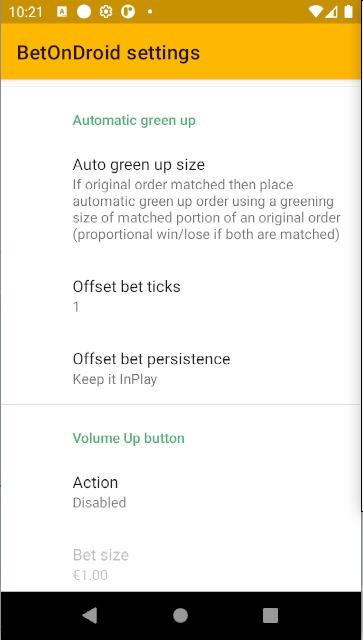Tap the small dot overflow notification indicator
This screenshot has height=640, width=363.
point(150,12)
